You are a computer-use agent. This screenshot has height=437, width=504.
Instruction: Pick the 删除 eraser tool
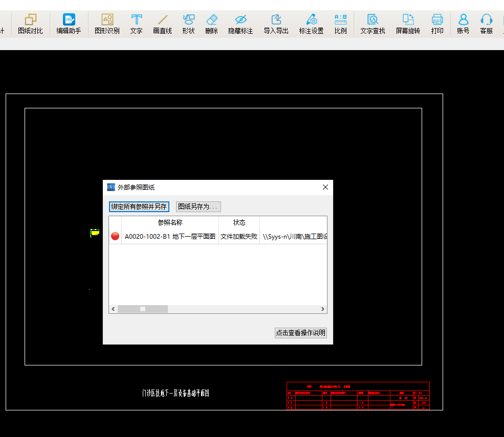click(x=211, y=24)
